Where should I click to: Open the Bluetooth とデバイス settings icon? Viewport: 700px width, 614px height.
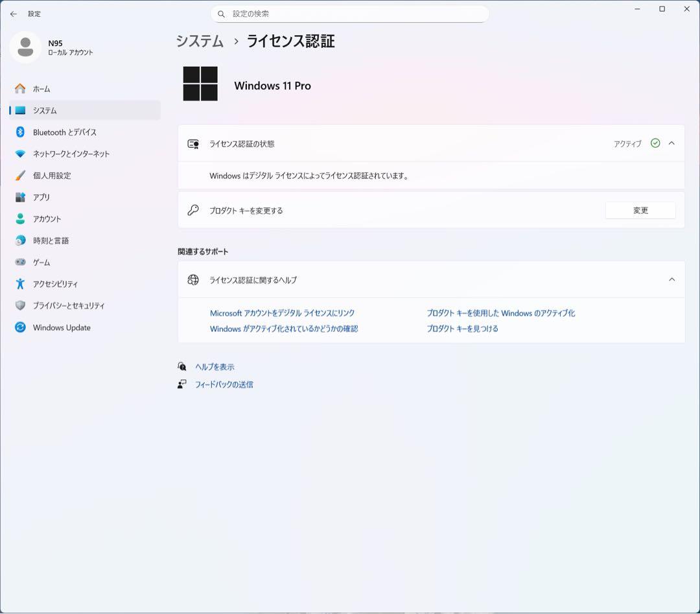19,132
